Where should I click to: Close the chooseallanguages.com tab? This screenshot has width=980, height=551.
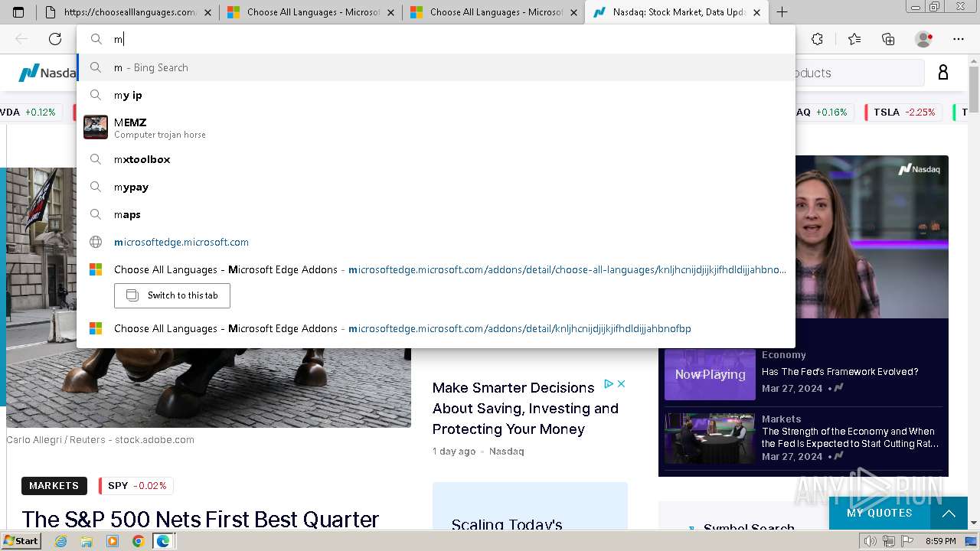pyautogui.click(x=208, y=12)
